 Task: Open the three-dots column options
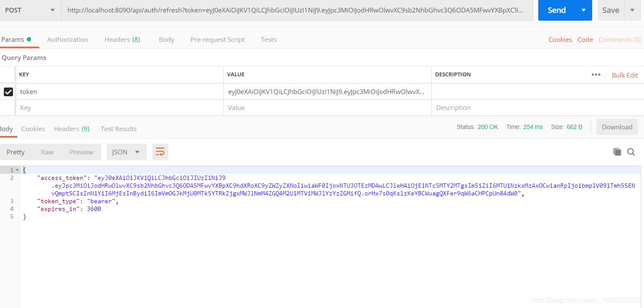pyautogui.click(x=596, y=75)
